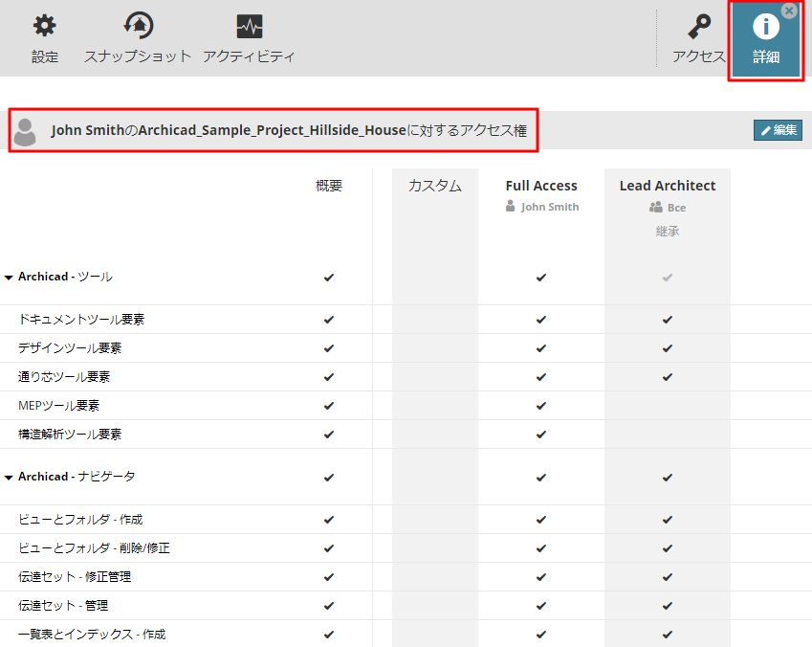This screenshot has height=647, width=812.
Task: Click the 一覧表とインデックス - 作成 row label
Action: 92,634
